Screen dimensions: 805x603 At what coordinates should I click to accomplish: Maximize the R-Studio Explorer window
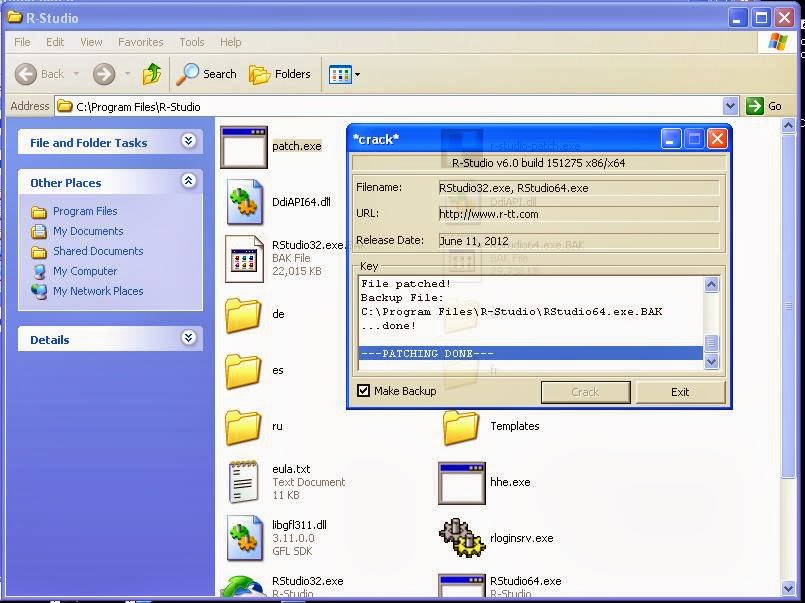[761, 18]
